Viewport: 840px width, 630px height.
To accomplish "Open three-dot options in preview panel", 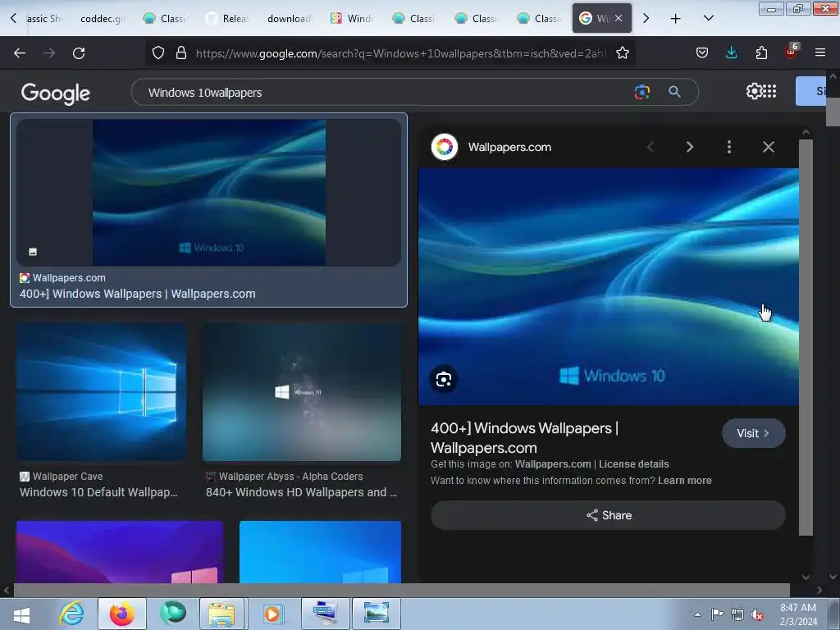I will (x=728, y=147).
